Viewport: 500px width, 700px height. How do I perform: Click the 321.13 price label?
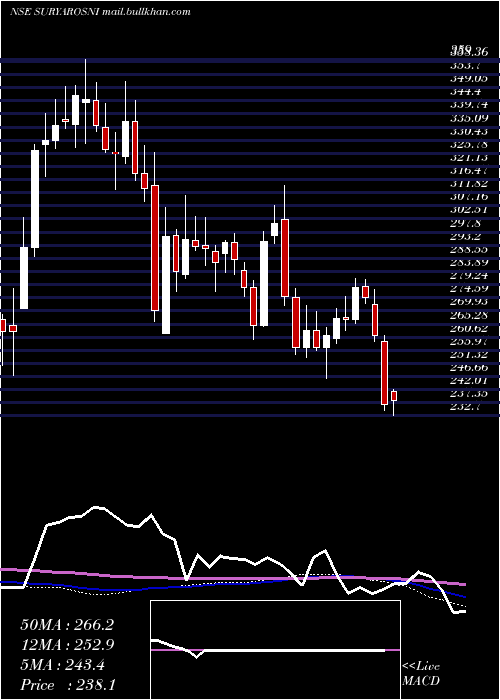click(468, 158)
